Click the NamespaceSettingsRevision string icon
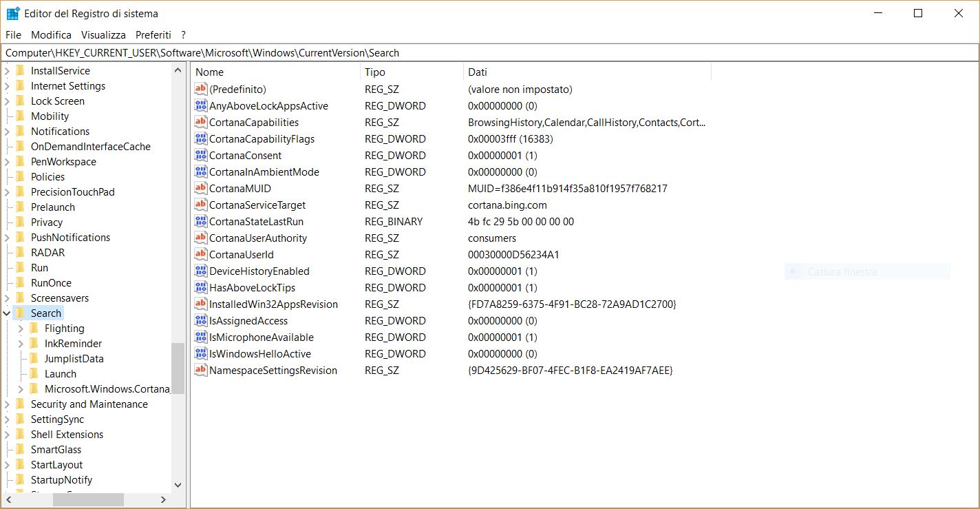This screenshot has width=980, height=509. pyautogui.click(x=201, y=370)
